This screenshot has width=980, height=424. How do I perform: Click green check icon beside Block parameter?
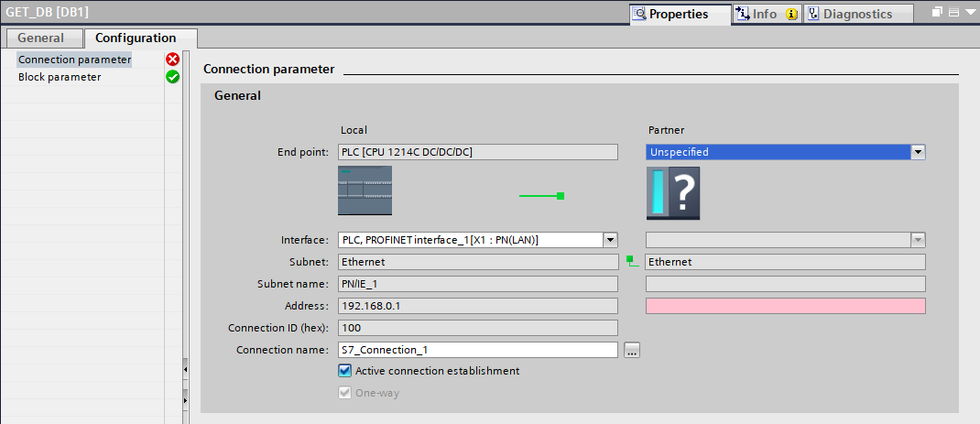coord(172,77)
